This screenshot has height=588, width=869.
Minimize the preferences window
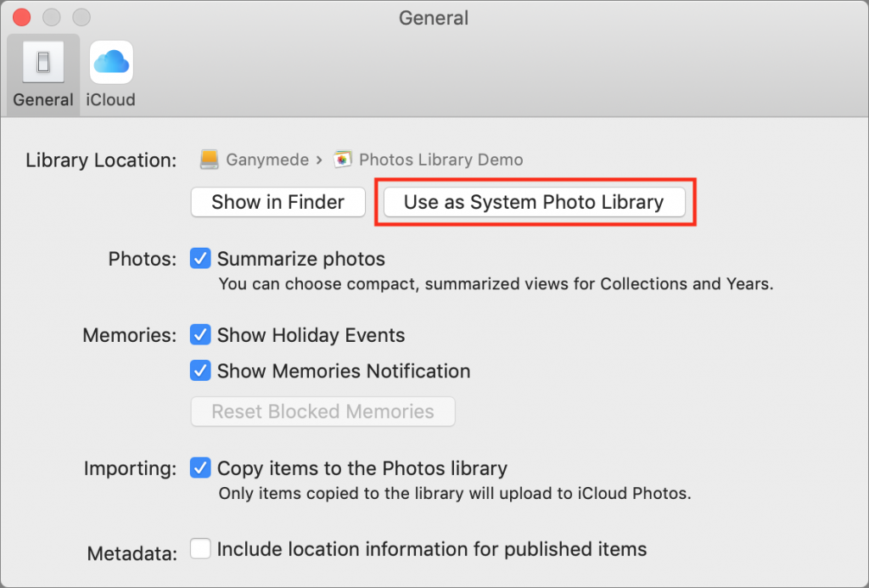click(51, 17)
